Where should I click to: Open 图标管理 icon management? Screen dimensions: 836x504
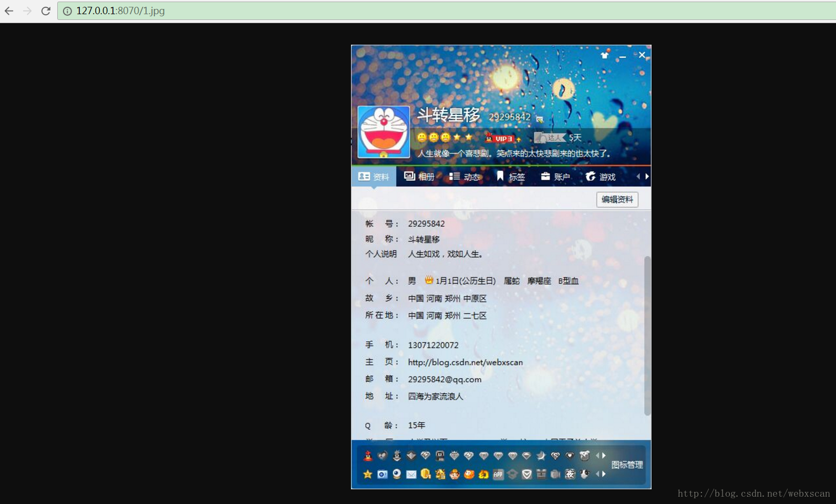coord(627,465)
